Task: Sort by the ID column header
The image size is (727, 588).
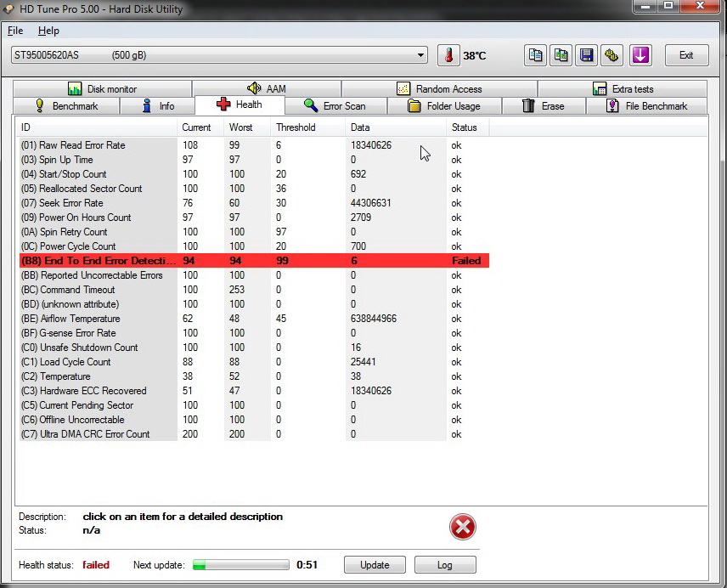Action: (96, 127)
